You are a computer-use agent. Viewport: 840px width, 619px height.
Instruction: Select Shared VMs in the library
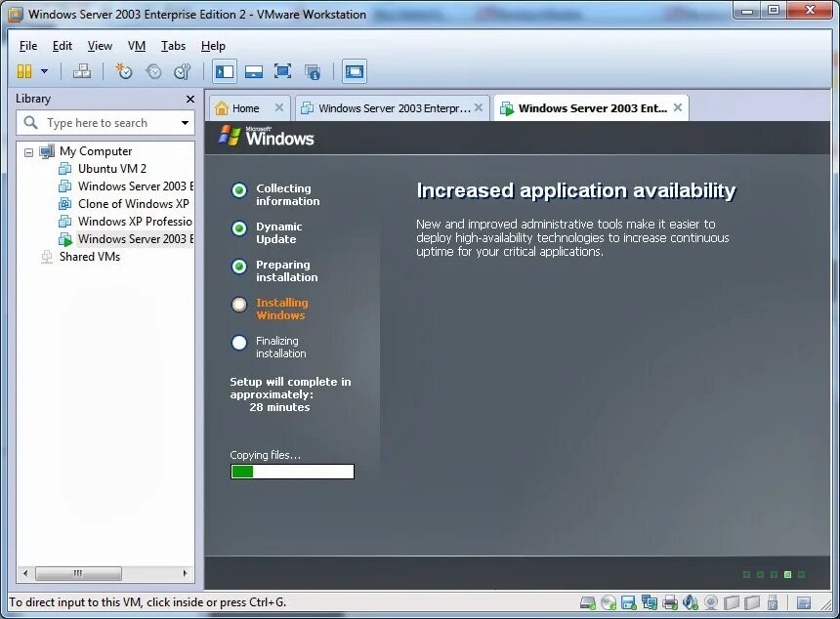(x=90, y=257)
